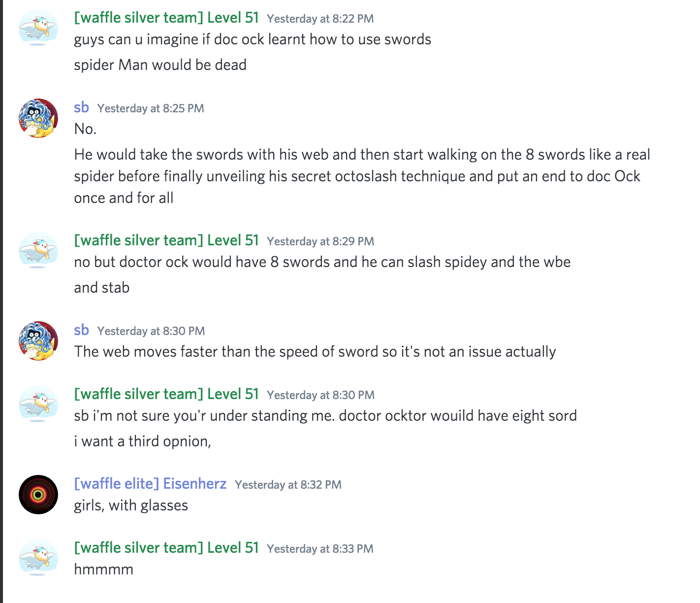This screenshot has width=700, height=603.
Task: Click the '[waffle silver team] Level 51' name at 8:29 PM
Action: click(166, 240)
